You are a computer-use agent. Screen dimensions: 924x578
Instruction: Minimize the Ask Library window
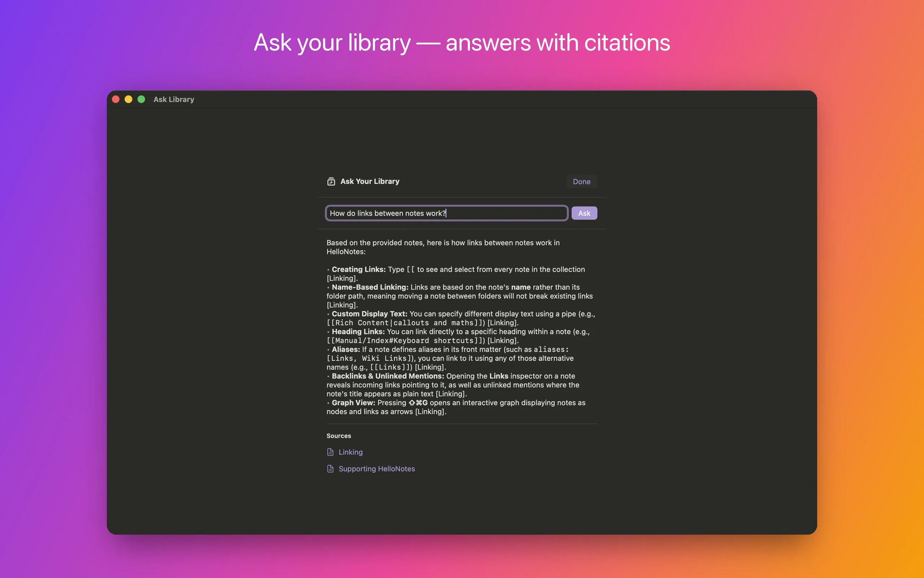click(128, 99)
